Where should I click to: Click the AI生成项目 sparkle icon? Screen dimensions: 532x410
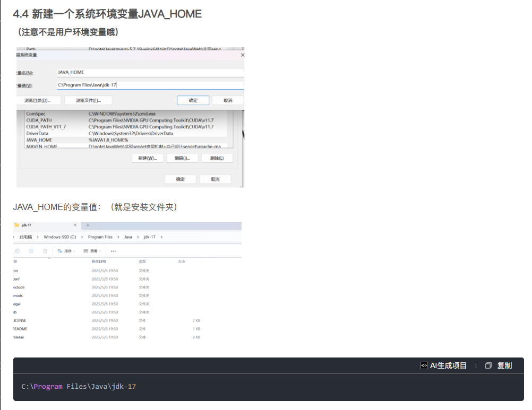coord(424,365)
